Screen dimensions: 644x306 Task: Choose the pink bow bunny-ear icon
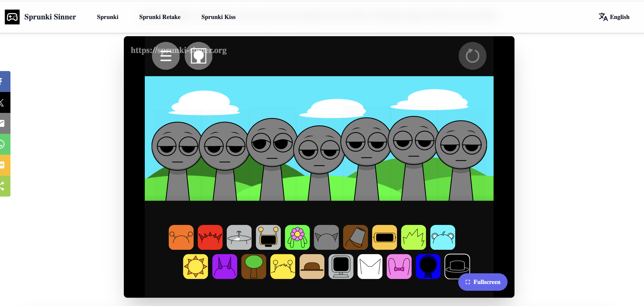coord(399,266)
